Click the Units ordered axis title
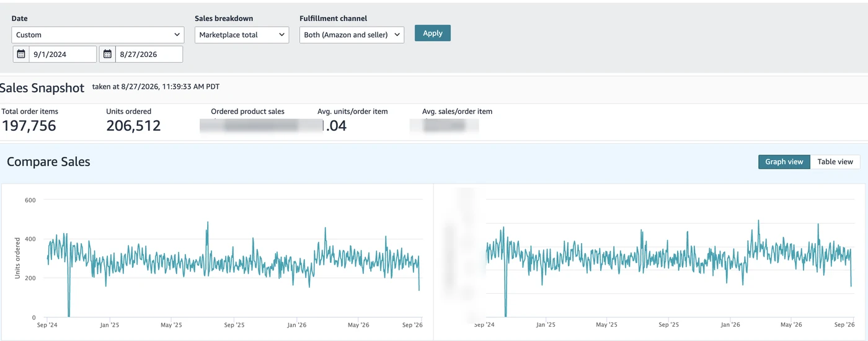Screen dimensions: 868x341 tap(17, 257)
